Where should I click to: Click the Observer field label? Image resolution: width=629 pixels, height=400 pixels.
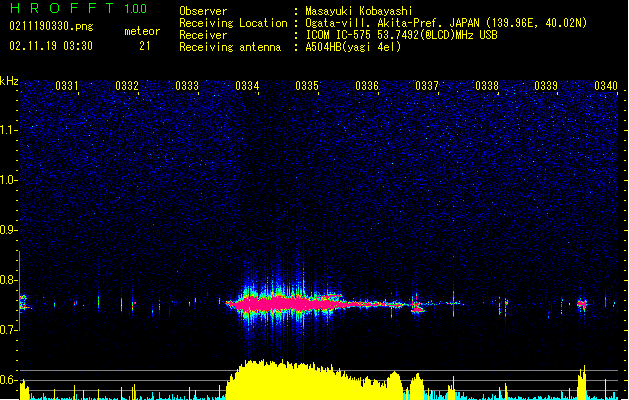point(203,11)
